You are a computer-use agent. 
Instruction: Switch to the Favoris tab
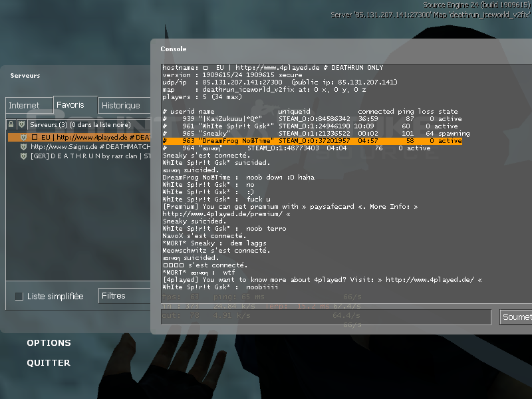70,105
